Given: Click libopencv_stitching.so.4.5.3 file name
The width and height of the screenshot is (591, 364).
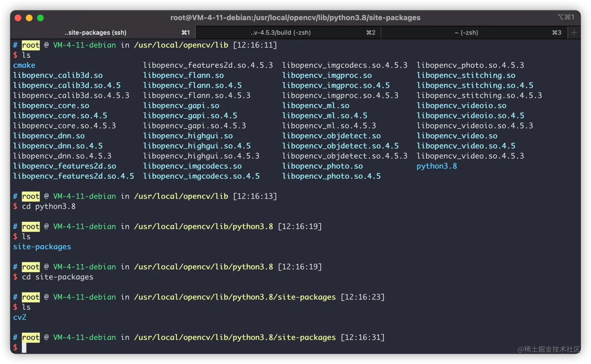Looking at the screenshot, I should click(x=479, y=95).
